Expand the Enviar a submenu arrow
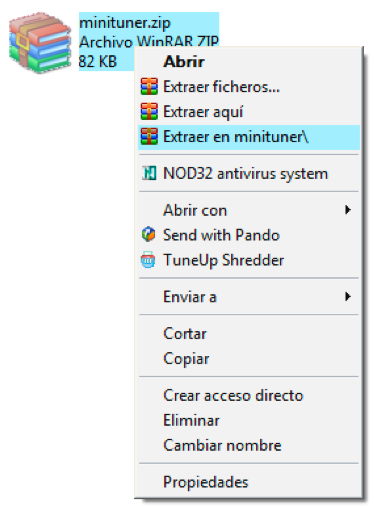This screenshot has height=506, width=374. point(348,296)
